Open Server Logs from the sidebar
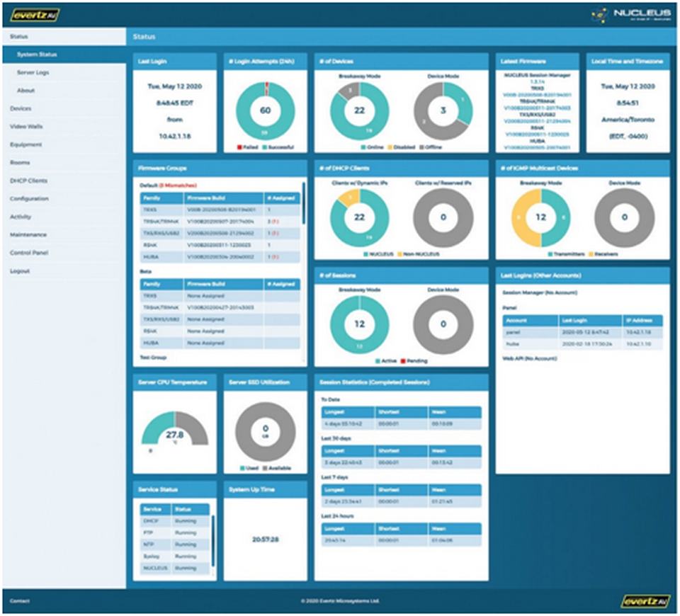680x616 pixels. click(33, 73)
